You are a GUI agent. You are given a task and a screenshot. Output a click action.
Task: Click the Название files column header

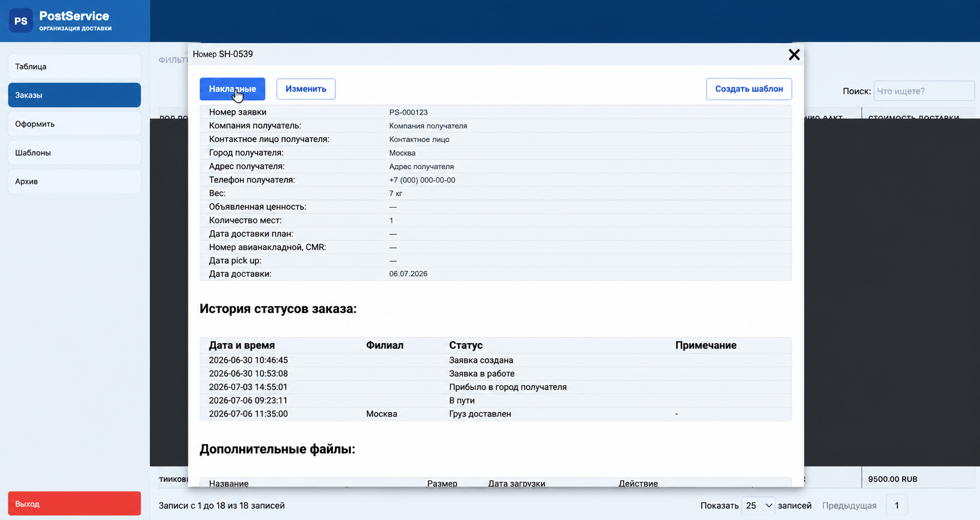(228, 483)
